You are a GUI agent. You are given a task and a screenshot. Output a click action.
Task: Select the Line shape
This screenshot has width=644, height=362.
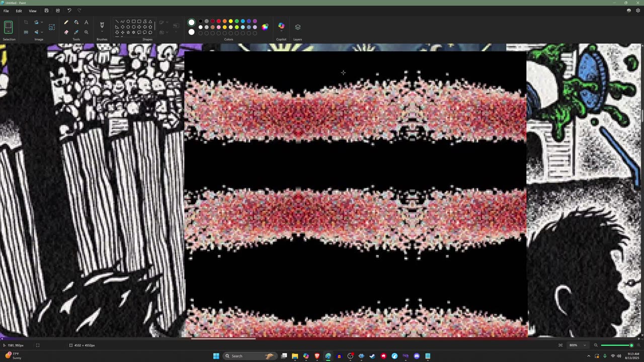(117, 22)
